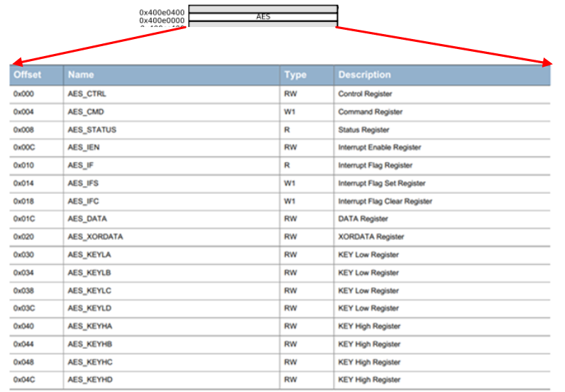Click the 0x400e0400 address label
Screen dimensions: 565x392
[162, 13]
